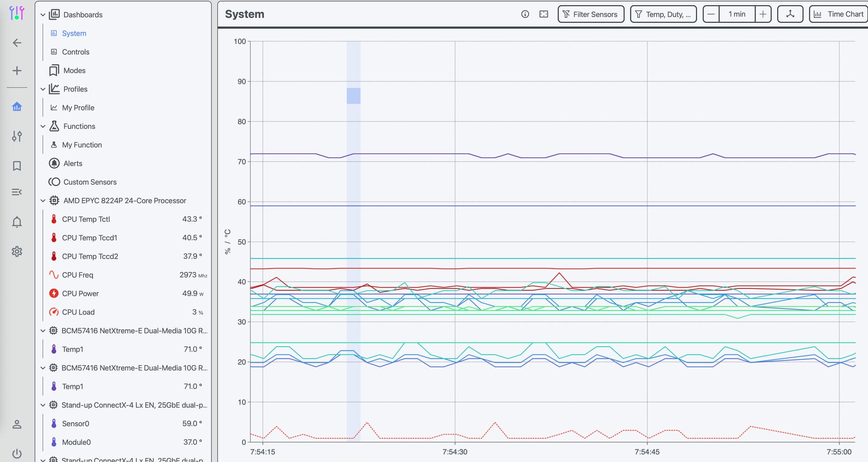868x462 pixels.
Task: Click the dashboard info icon
Action: tap(525, 14)
